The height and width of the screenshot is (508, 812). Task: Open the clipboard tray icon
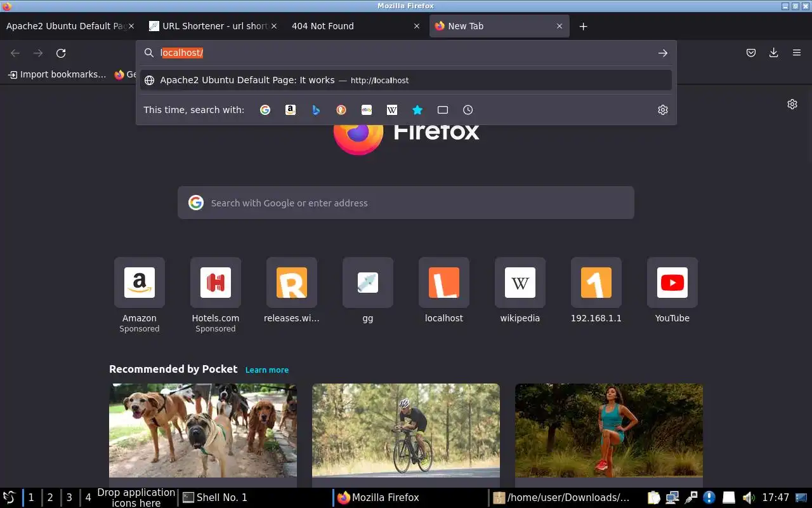pyautogui.click(x=653, y=498)
